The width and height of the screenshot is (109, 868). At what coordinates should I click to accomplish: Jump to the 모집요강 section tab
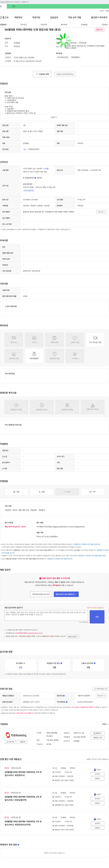[3, 25]
